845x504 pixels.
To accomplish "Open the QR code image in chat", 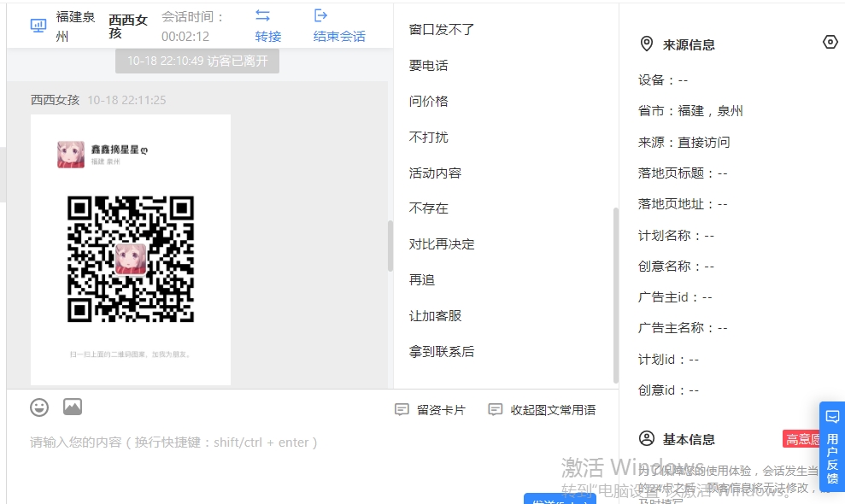I will click(x=131, y=250).
